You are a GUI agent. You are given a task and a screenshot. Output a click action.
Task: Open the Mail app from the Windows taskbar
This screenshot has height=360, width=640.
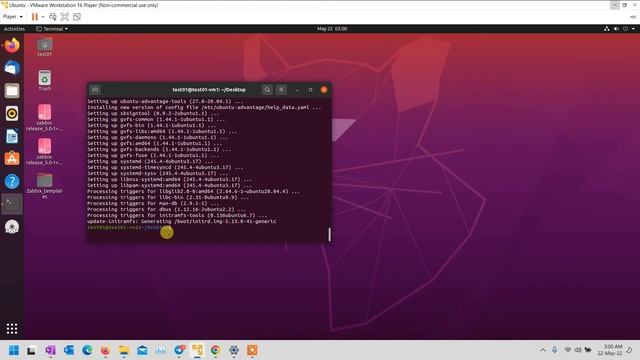click(142, 350)
